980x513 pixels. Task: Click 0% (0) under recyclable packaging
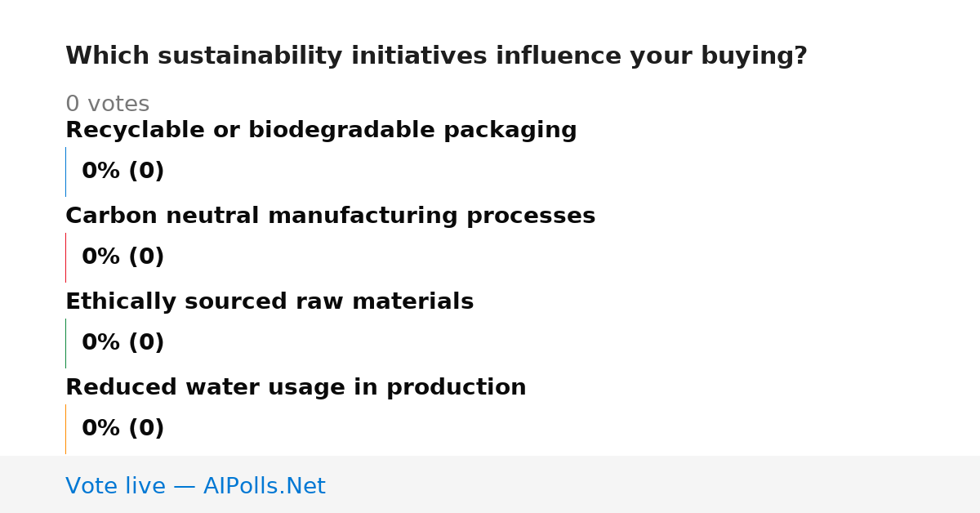click(122, 172)
